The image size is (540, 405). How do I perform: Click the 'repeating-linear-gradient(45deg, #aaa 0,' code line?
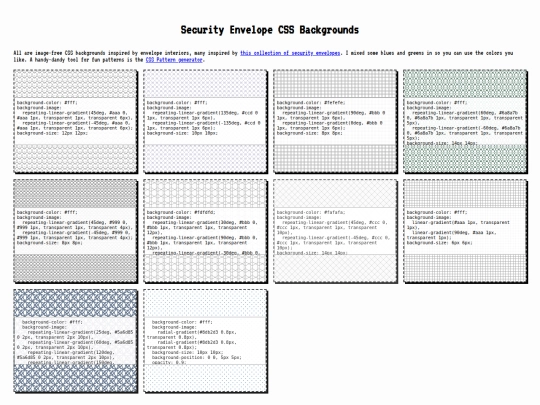click(x=75, y=113)
